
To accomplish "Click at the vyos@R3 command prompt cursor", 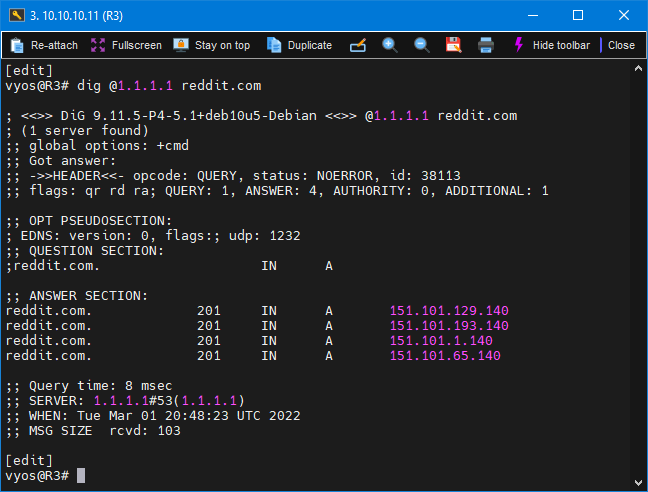I will pyautogui.click(x=81, y=475).
